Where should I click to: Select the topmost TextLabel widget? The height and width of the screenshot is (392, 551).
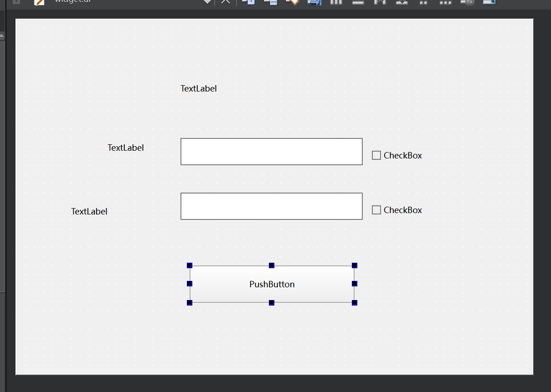coord(199,89)
